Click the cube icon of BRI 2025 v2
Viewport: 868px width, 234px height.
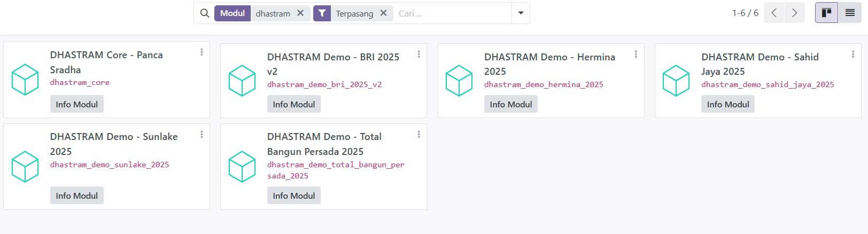(x=242, y=81)
